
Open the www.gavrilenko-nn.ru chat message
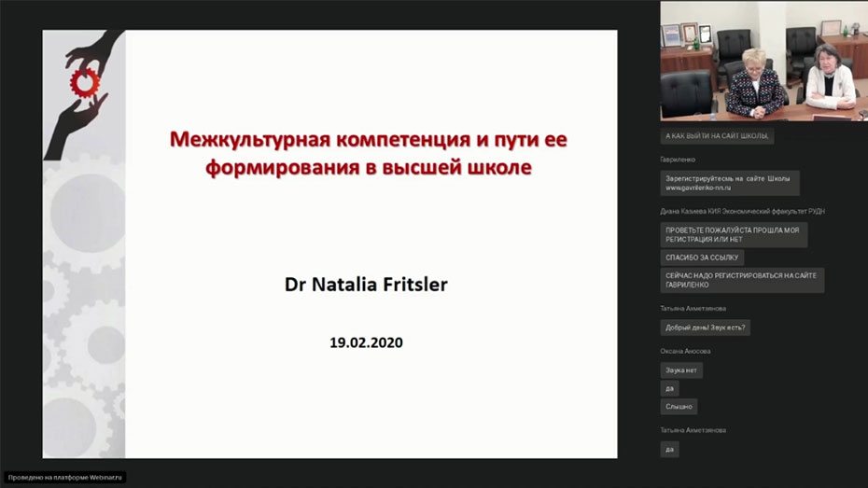tap(729, 183)
